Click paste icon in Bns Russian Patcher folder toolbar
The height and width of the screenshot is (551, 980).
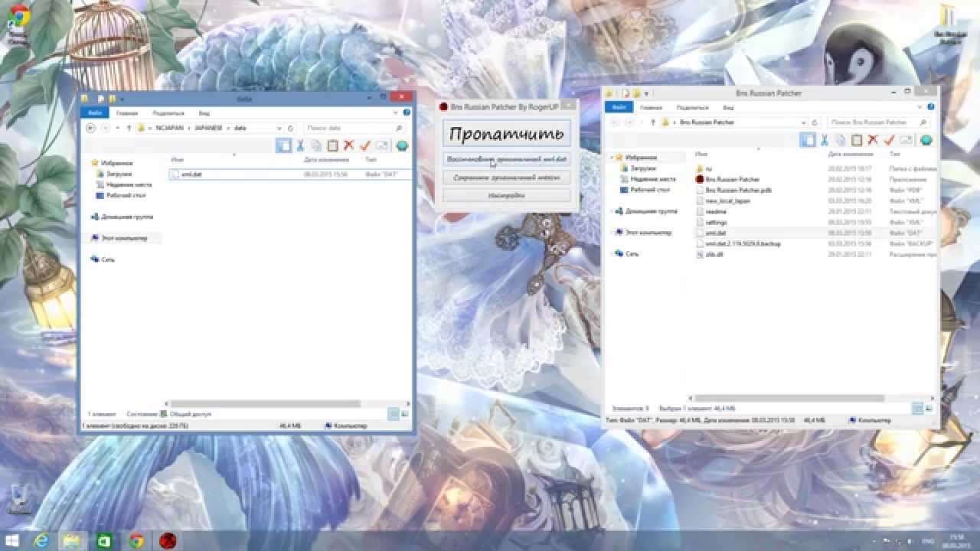coord(857,140)
